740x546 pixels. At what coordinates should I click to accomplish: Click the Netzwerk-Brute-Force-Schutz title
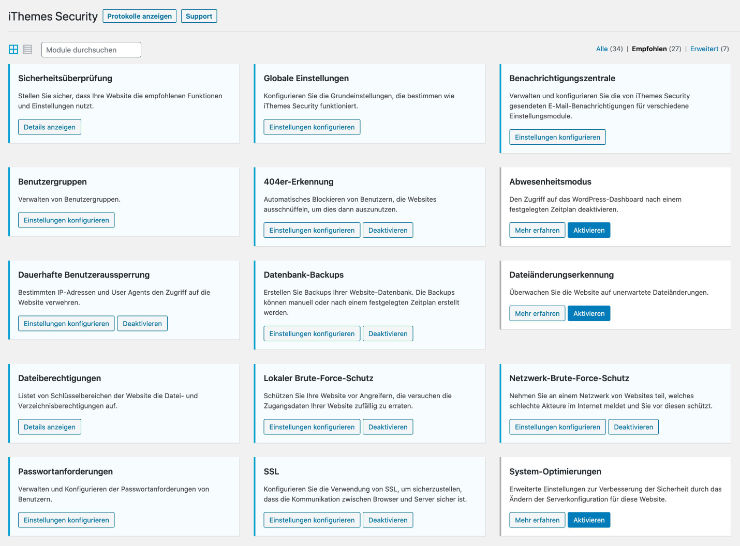(x=569, y=378)
